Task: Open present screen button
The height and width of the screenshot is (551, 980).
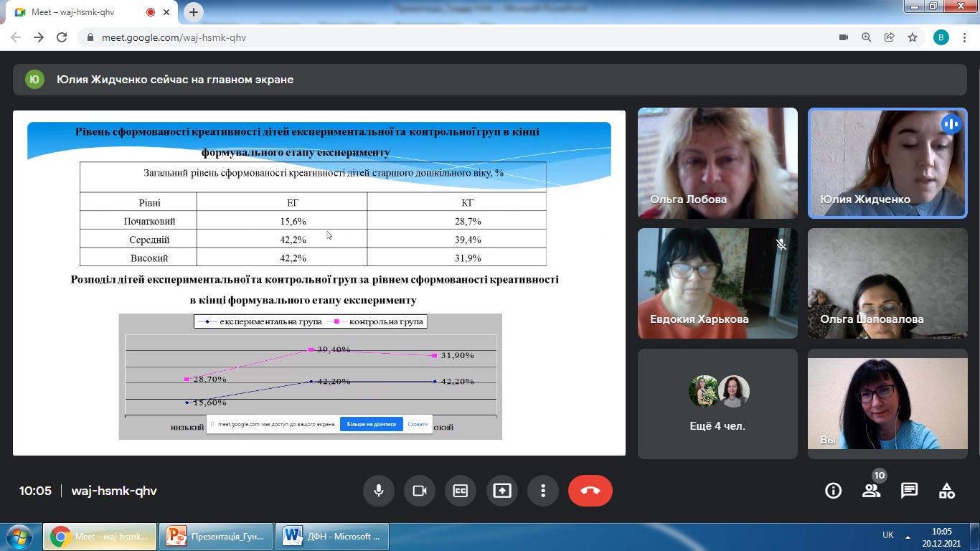Action: [502, 491]
